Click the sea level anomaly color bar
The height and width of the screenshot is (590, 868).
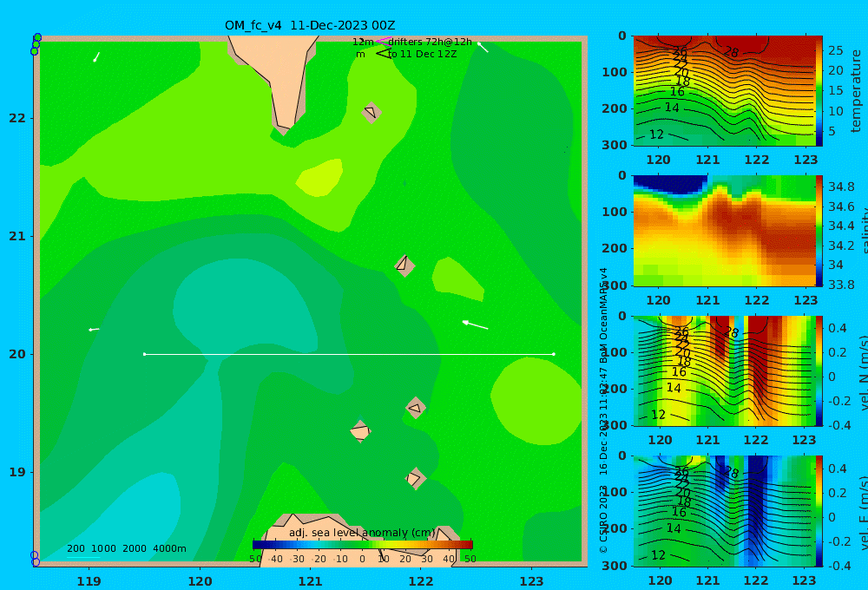pyautogui.click(x=363, y=545)
